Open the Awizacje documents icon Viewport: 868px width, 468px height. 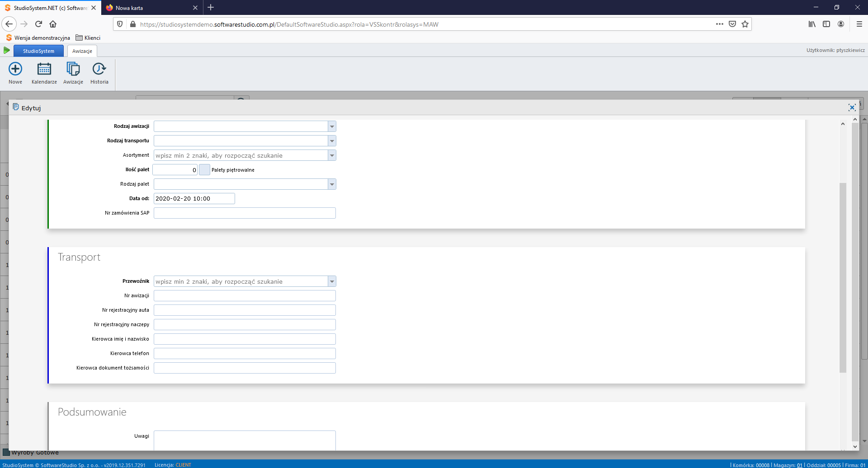[x=73, y=69]
